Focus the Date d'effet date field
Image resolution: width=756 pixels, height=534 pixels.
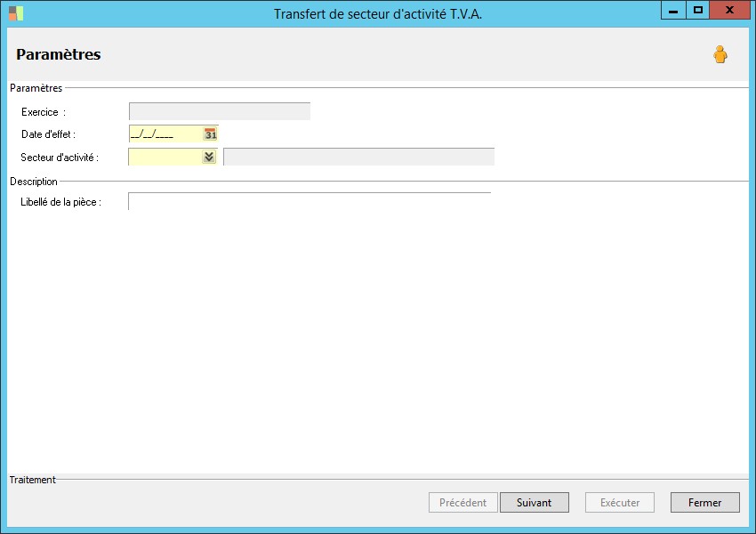(x=166, y=134)
